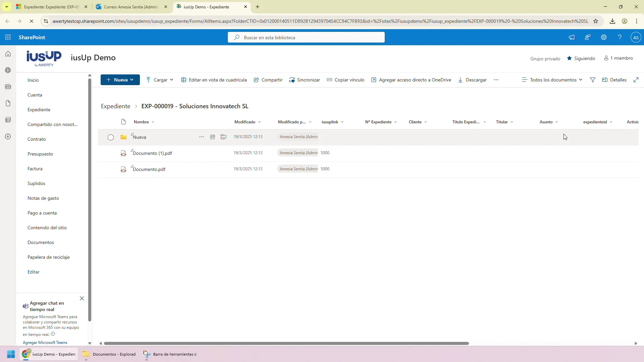This screenshot has height=362, width=644.
Task: Click the Buscar en esta biblioteca search field
Action: [306, 38]
